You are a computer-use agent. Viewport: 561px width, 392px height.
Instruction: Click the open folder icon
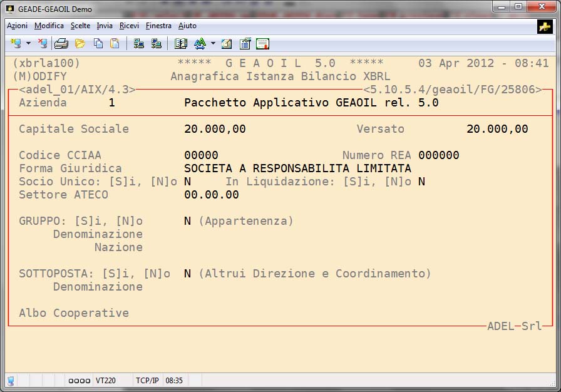80,44
